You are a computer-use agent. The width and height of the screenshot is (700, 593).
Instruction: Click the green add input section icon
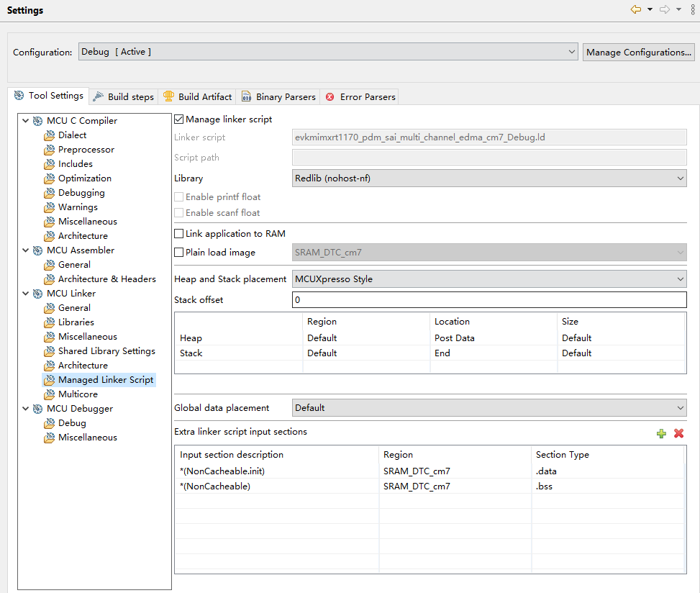coord(661,433)
